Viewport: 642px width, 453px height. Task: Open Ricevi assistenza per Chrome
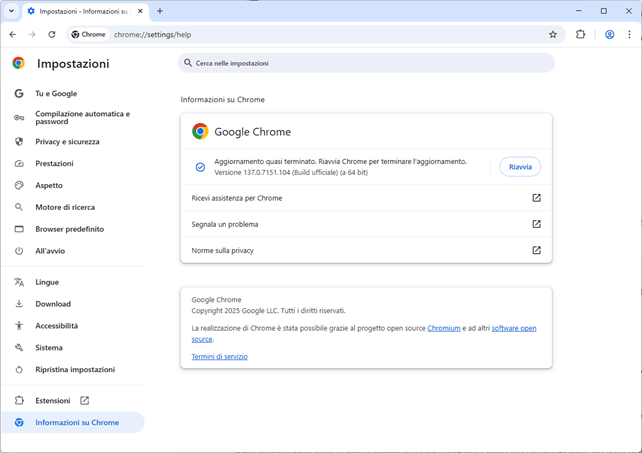click(366, 198)
